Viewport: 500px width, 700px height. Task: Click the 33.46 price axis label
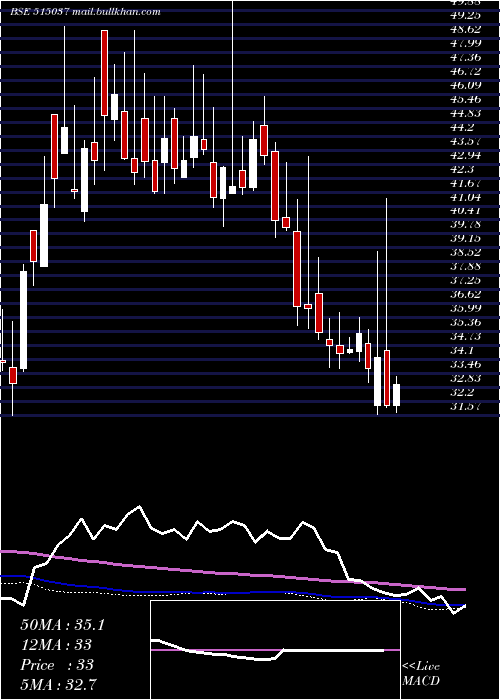[465, 365]
